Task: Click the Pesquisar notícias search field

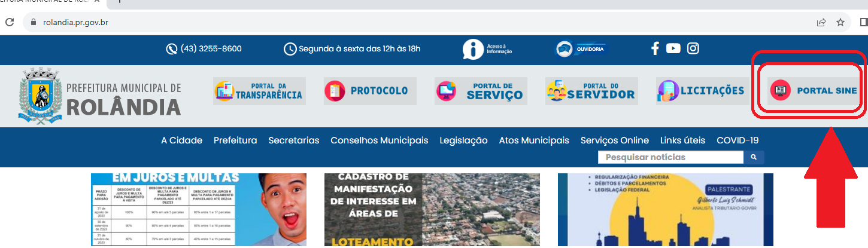Action: click(x=670, y=157)
